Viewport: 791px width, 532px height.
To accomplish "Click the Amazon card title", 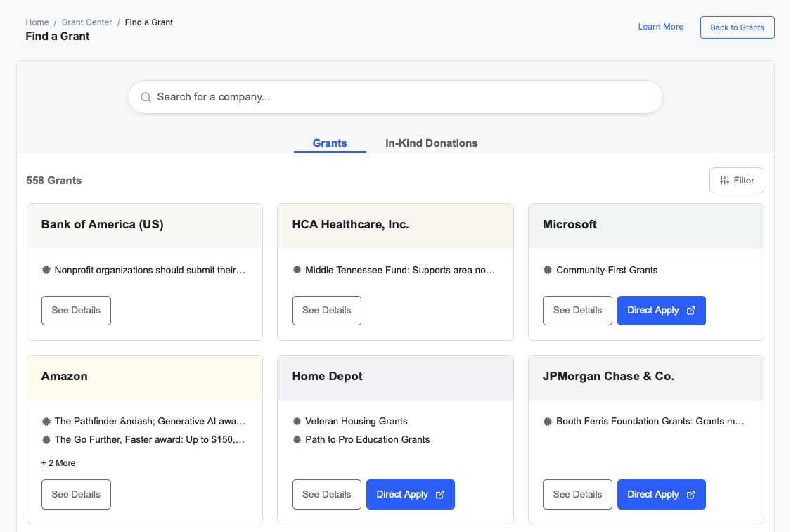I will click(65, 376).
